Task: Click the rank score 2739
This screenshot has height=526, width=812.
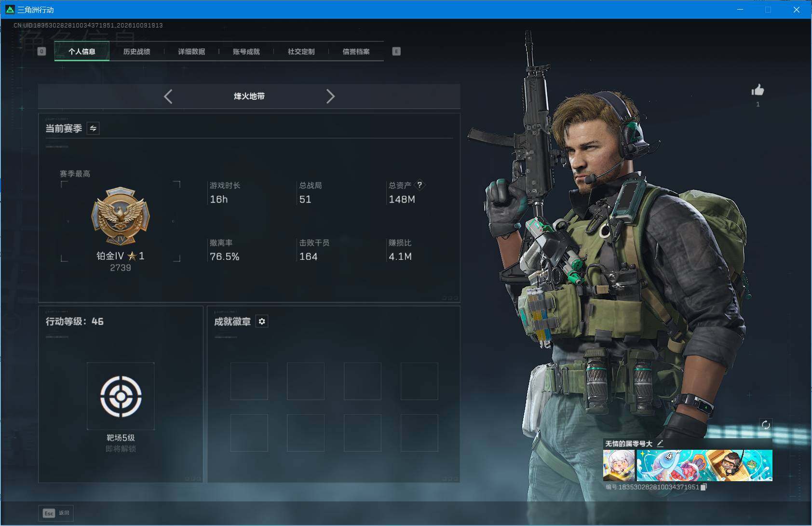Action: click(121, 268)
